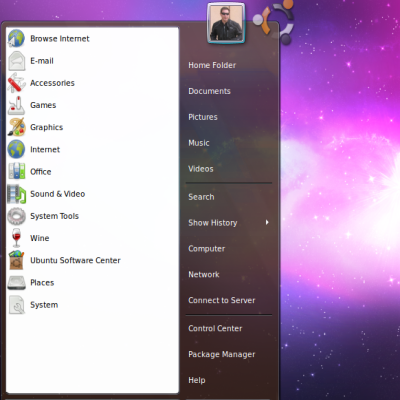Screen dimensions: 400x400
Task: Click the user avatar photo
Action: pyautogui.click(x=226, y=23)
